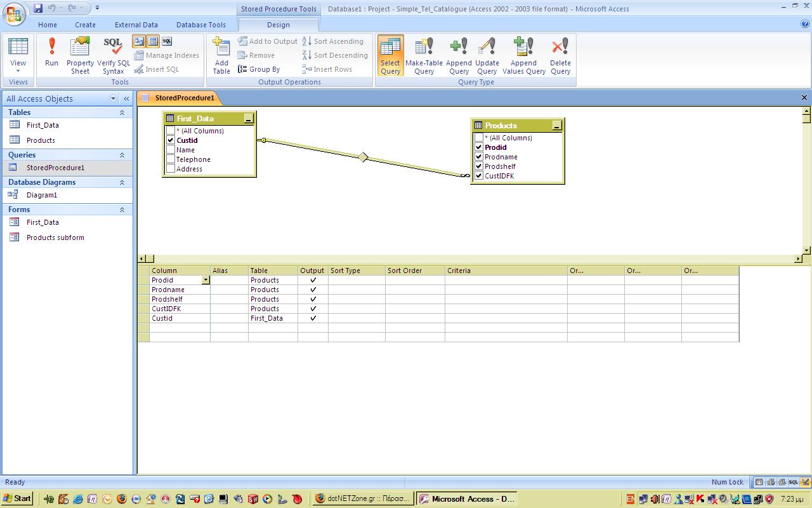Viewport: 812px width, 508px height.
Task: Click SQL view icon in status bar
Action: tap(793, 482)
